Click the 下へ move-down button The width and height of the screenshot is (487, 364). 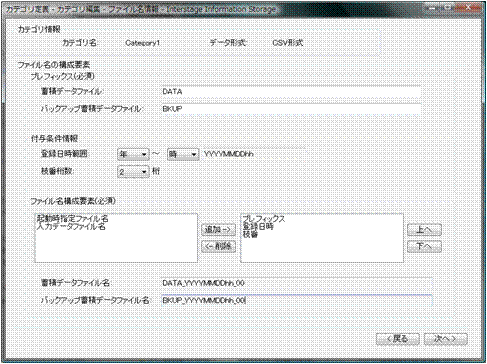click(424, 246)
